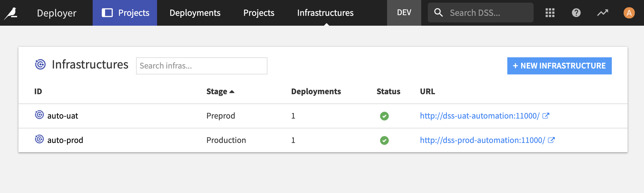Click auto-uat green status check
Screen dimensions: 644x193
tap(384, 116)
